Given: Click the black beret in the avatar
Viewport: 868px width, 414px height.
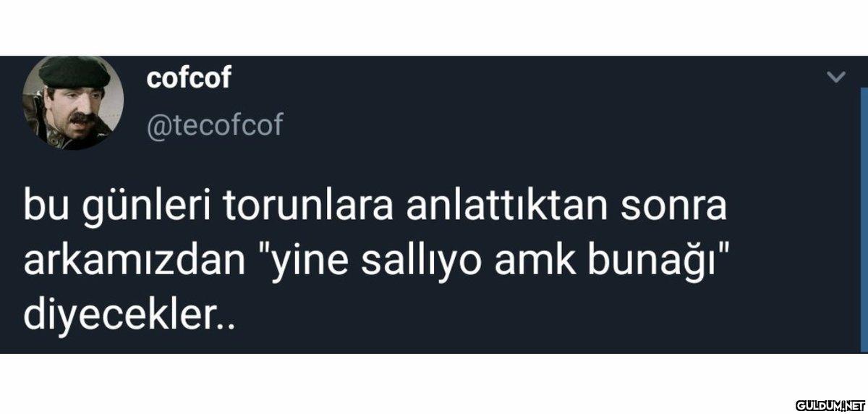Looking at the screenshot, I should (x=74, y=72).
